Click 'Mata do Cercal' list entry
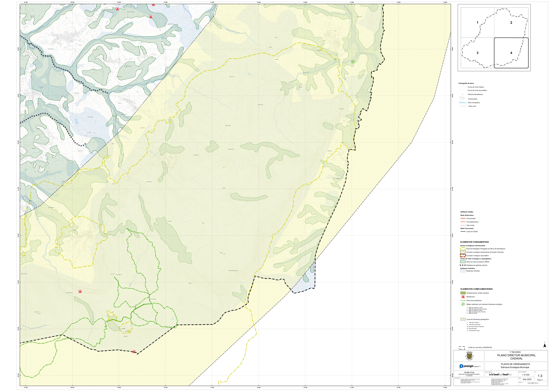554x392 pixels. [x=473, y=313]
